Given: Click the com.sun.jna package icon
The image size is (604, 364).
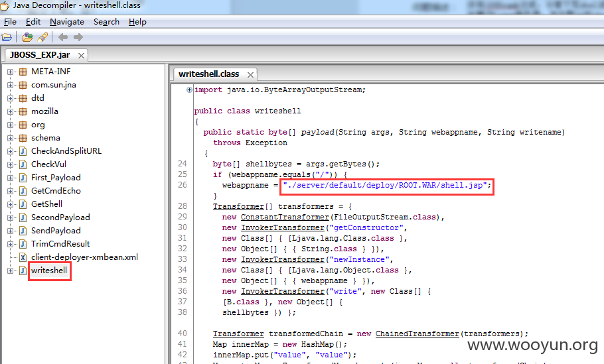Looking at the screenshot, I should pos(23,85).
